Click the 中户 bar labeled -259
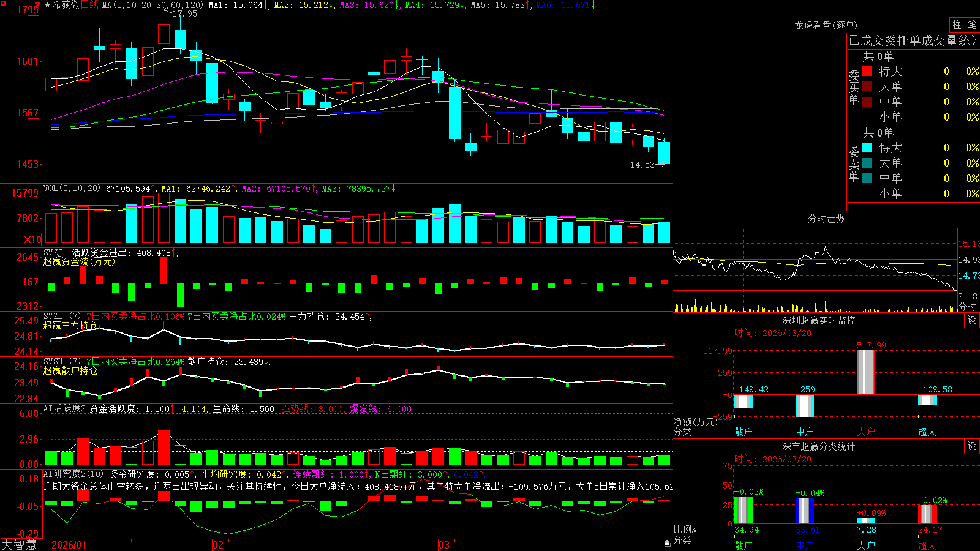The image size is (980, 551). [x=805, y=406]
